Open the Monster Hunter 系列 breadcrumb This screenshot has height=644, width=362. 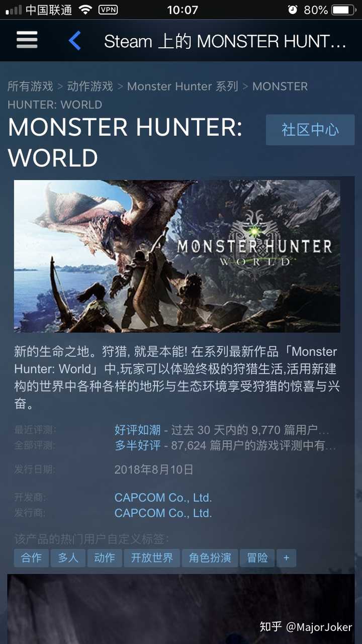click(183, 86)
